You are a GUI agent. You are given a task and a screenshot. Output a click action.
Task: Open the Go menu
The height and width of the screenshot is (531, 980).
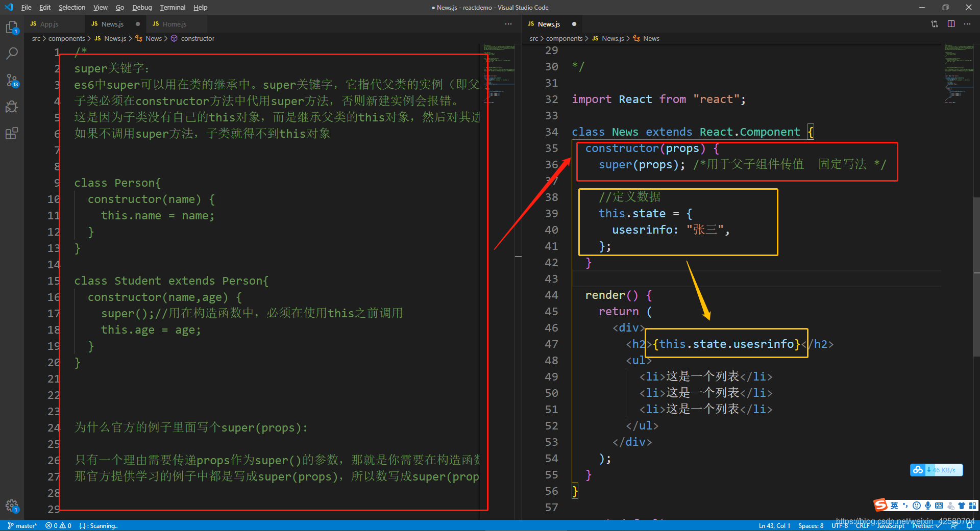tap(120, 7)
